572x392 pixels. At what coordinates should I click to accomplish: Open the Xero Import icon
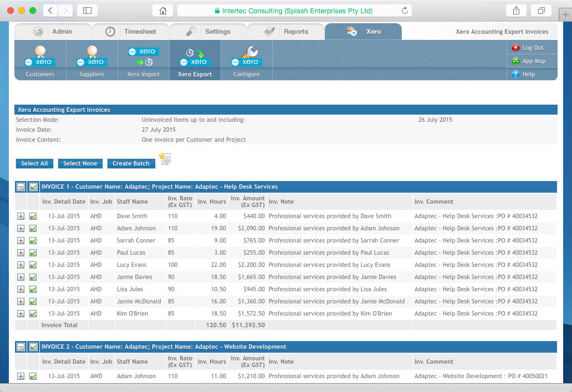click(144, 57)
